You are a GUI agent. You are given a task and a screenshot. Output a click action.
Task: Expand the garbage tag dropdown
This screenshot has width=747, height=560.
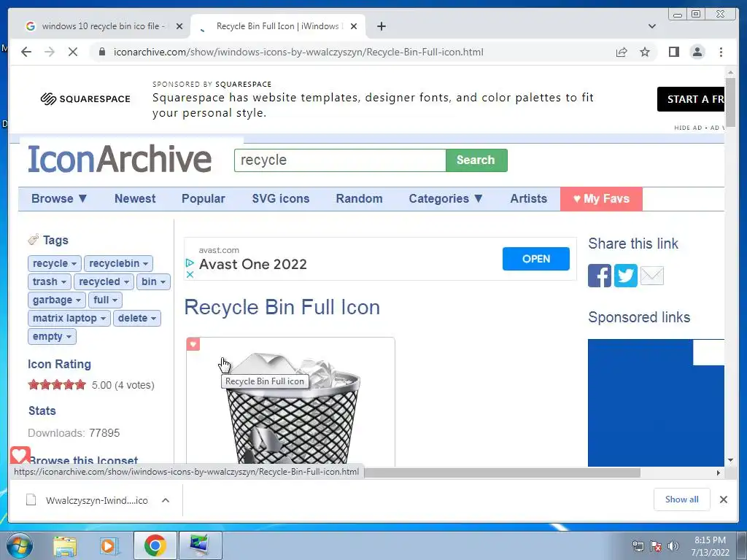pos(78,300)
